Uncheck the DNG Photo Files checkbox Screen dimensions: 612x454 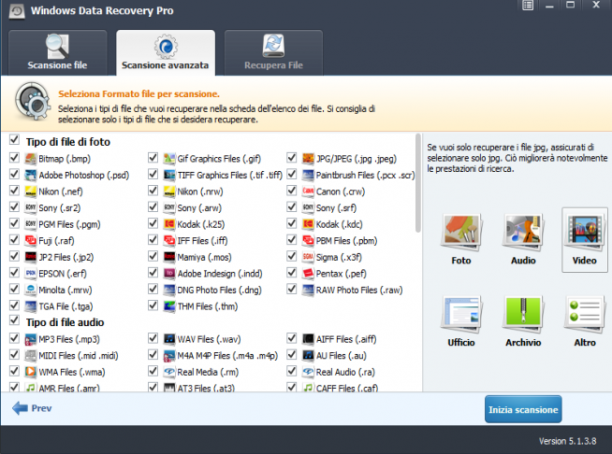click(153, 288)
